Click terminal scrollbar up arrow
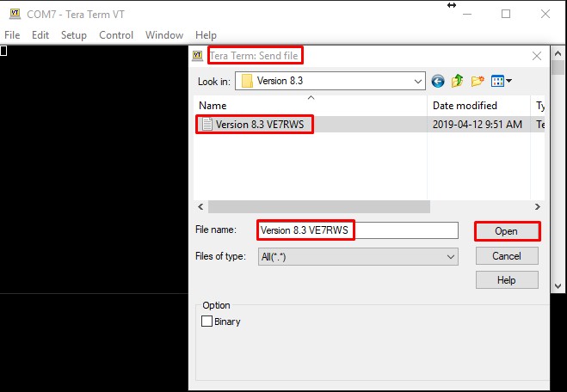 (x=558, y=54)
